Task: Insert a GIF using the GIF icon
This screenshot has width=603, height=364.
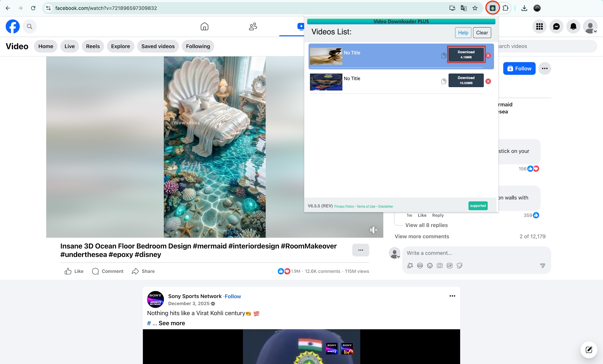Action: 449,266
